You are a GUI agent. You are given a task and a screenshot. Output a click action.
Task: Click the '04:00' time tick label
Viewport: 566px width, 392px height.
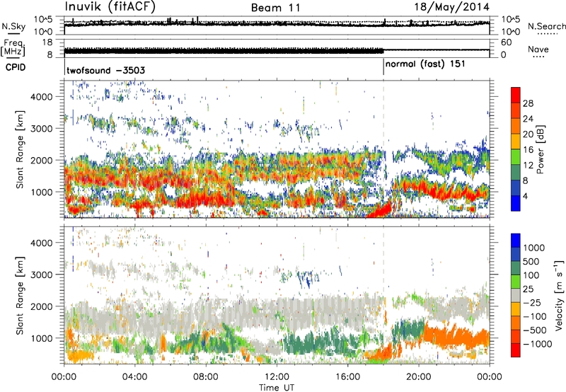[134, 377]
